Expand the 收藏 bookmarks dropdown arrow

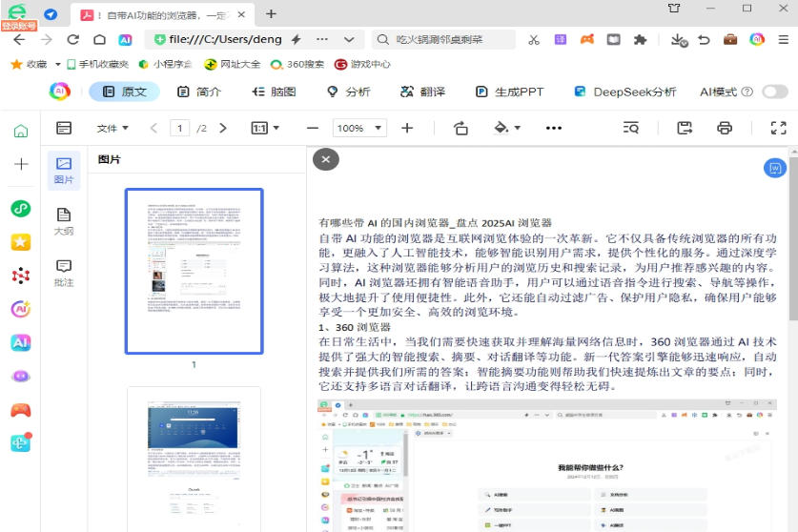point(57,64)
